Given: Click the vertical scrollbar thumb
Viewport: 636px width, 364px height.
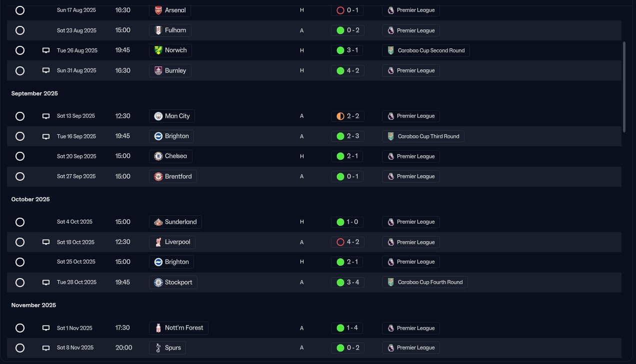Looking at the screenshot, I should click(624, 87).
